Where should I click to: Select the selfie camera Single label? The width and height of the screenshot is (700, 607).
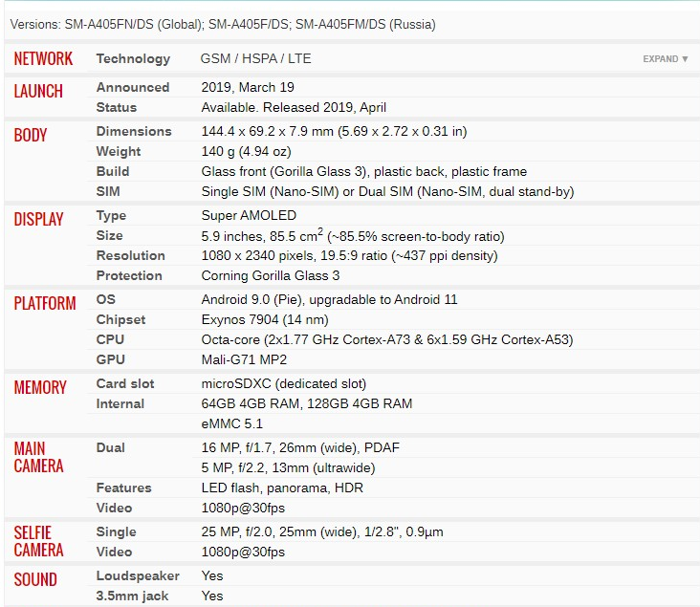(x=116, y=532)
